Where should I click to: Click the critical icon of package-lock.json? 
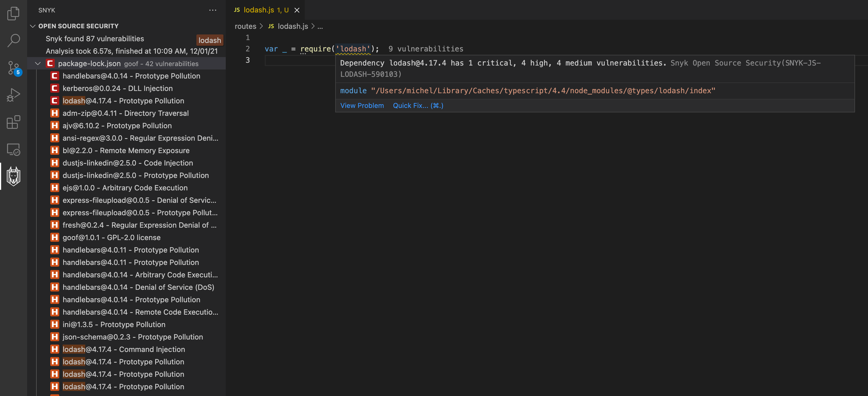[x=50, y=64]
